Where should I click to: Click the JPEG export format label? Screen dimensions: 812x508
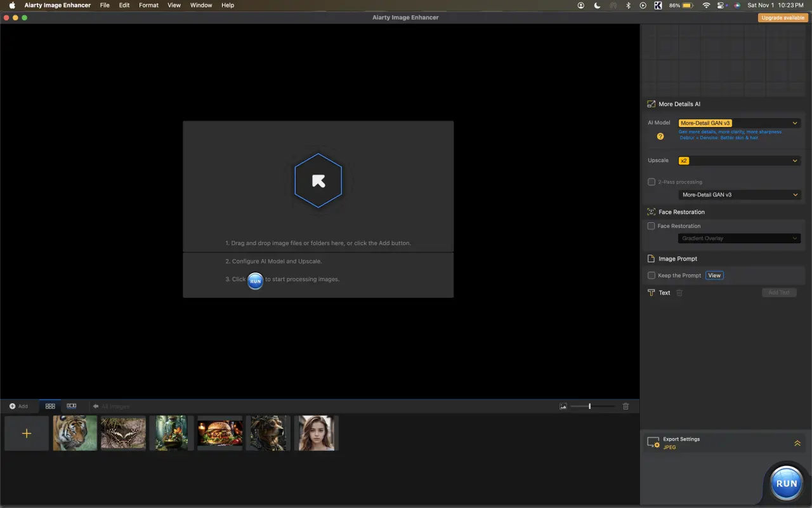669,448
